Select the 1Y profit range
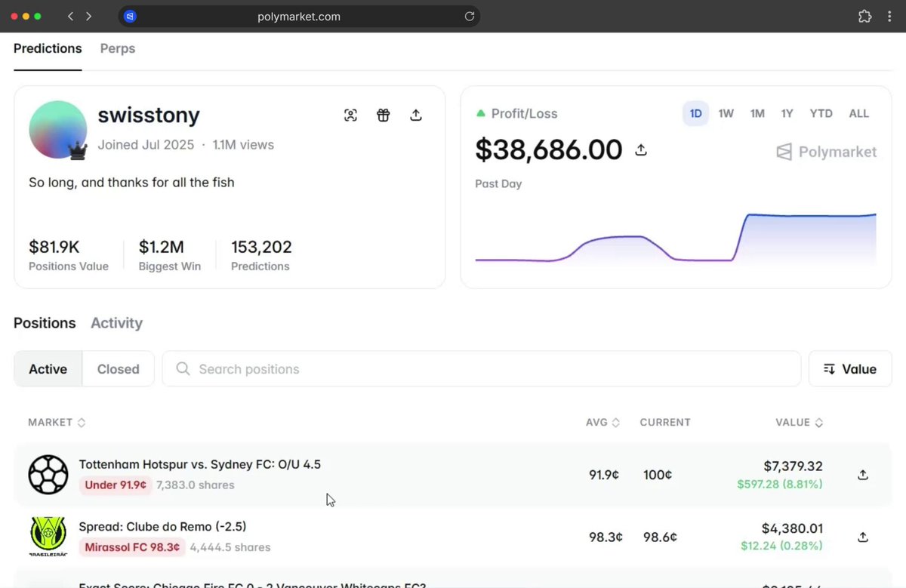 [x=787, y=113]
